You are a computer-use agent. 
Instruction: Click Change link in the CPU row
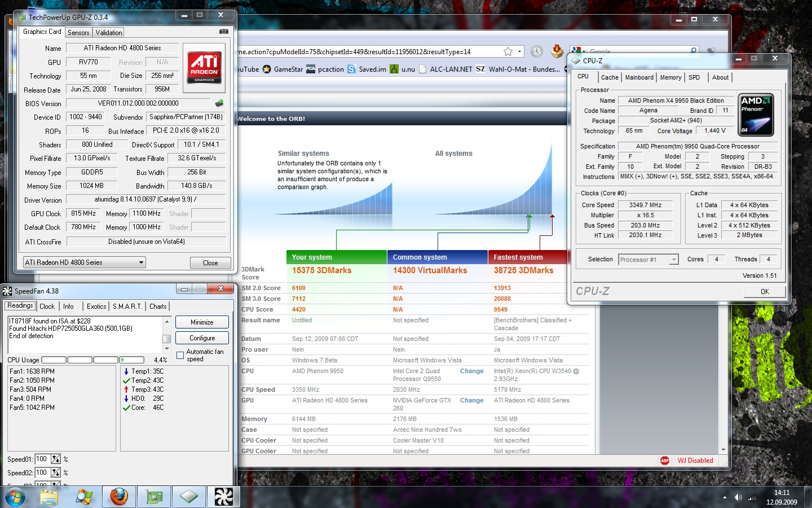tap(472, 371)
